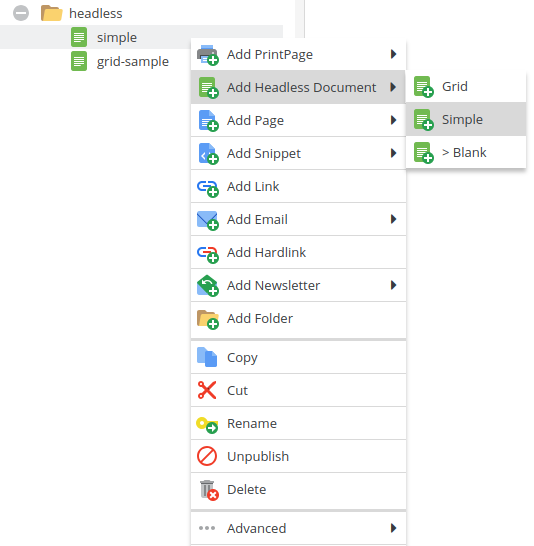Choose Cut in context menu

[298, 390]
